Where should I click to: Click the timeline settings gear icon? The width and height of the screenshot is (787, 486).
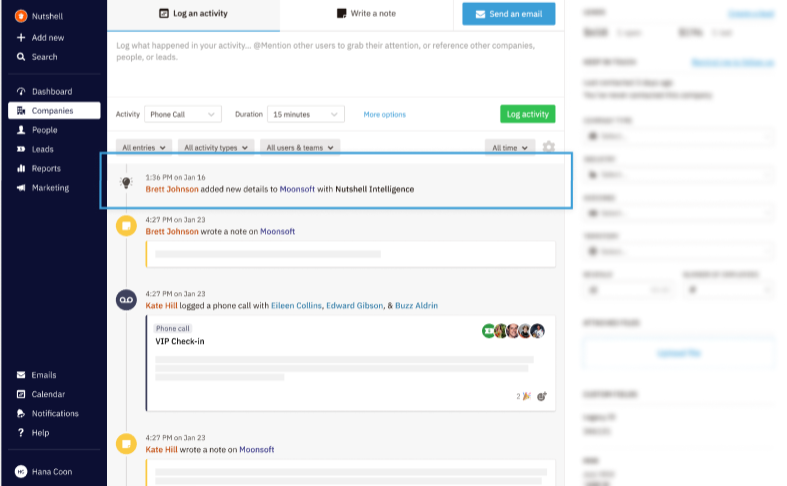pyautogui.click(x=549, y=147)
